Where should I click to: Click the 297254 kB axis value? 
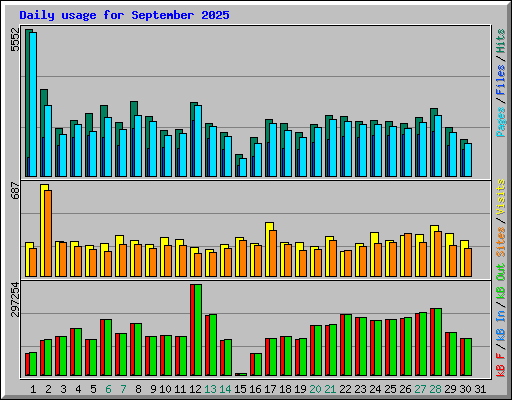coord(16,299)
